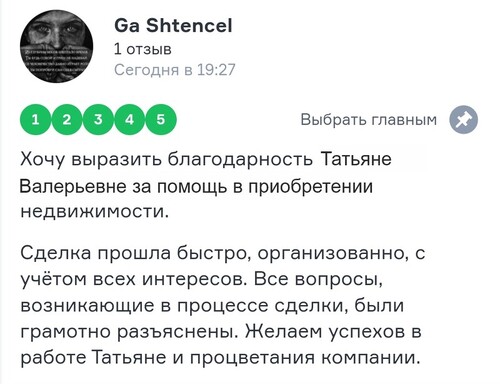Image resolution: width=500 pixels, height=384 pixels.
Task: Click the phrase грамотно разъяснены in the review
Action: coord(131,331)
